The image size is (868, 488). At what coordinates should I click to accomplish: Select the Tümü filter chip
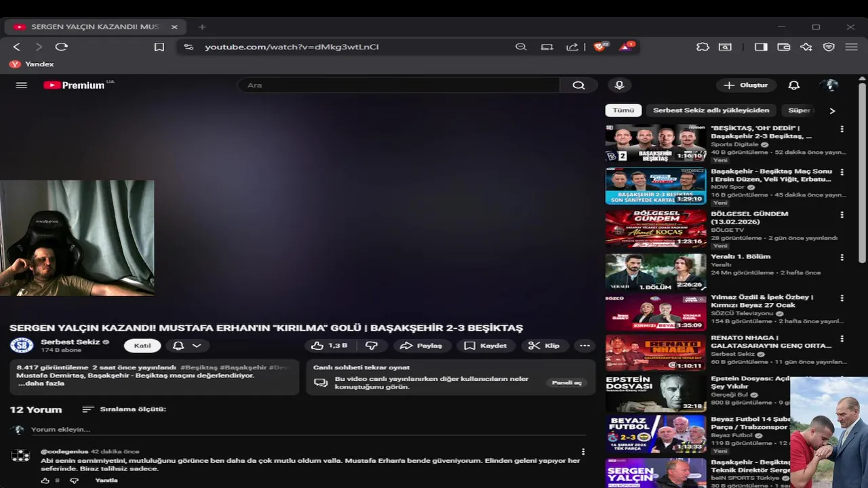tap(623, 110)
